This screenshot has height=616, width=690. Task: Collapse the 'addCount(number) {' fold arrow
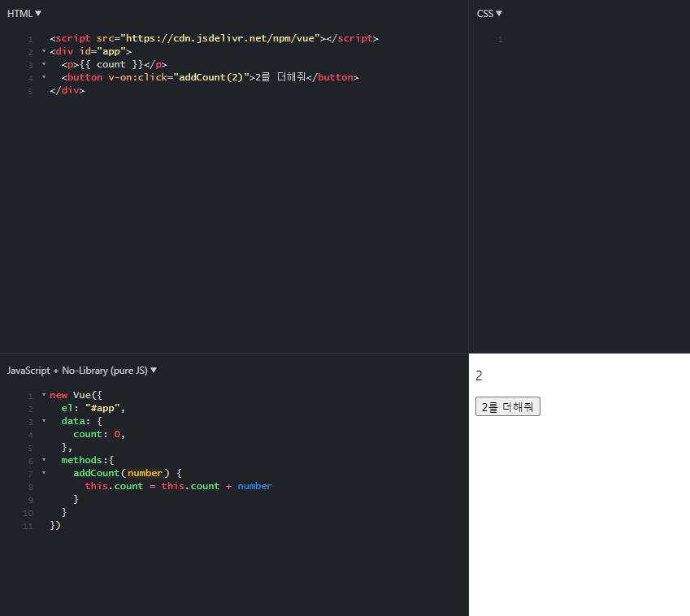(44, 472)
